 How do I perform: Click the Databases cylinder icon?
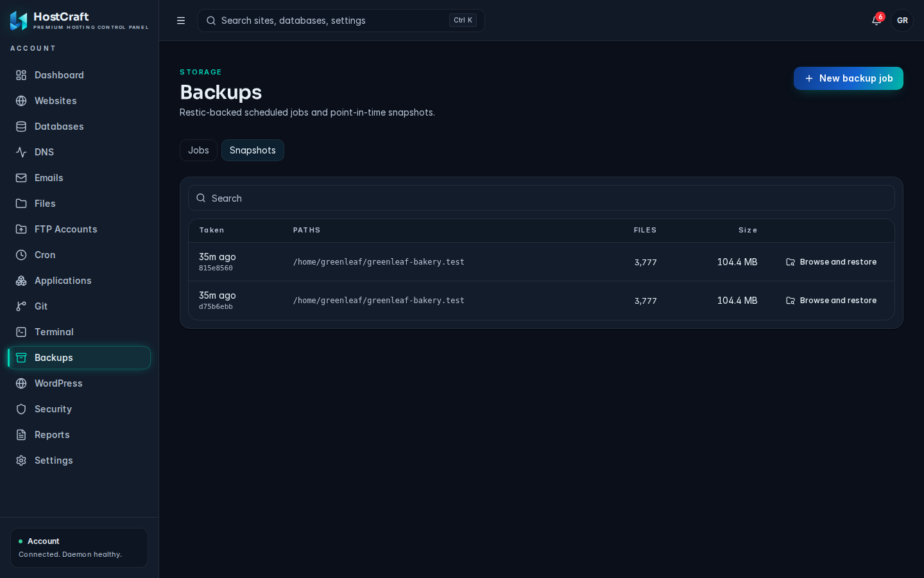[21, 127]
